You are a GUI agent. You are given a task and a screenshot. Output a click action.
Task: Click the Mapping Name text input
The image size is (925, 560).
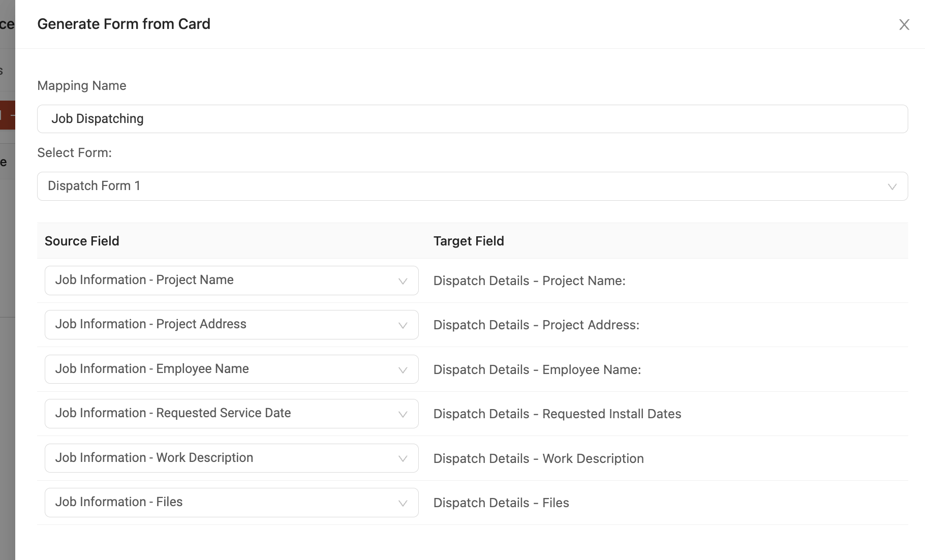pos(472,119)
